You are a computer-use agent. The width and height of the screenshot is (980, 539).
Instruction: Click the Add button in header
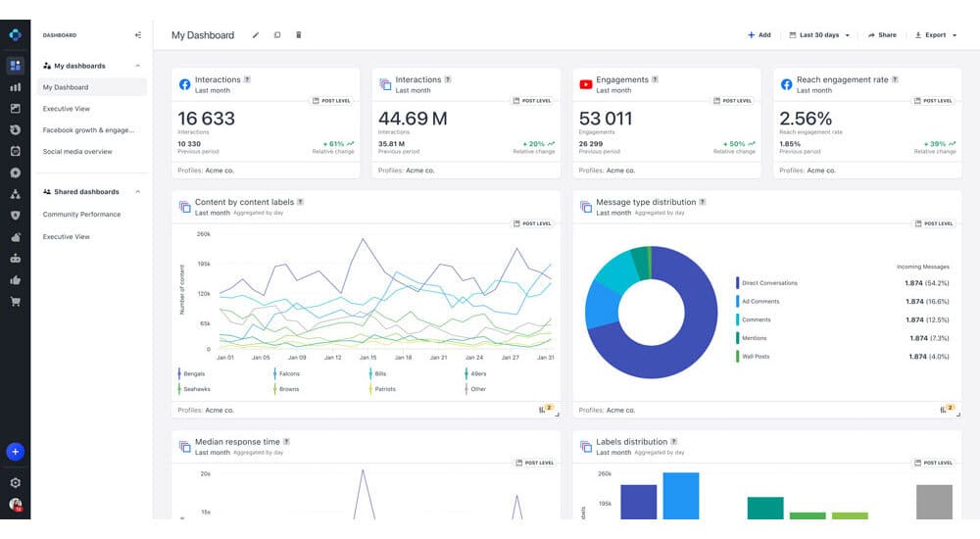coord(759,35)
